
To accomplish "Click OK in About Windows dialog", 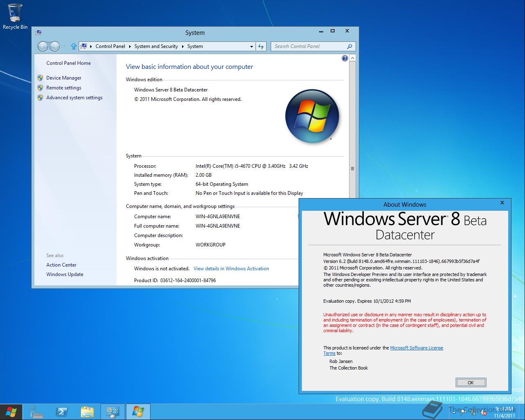I will (471, 383).
